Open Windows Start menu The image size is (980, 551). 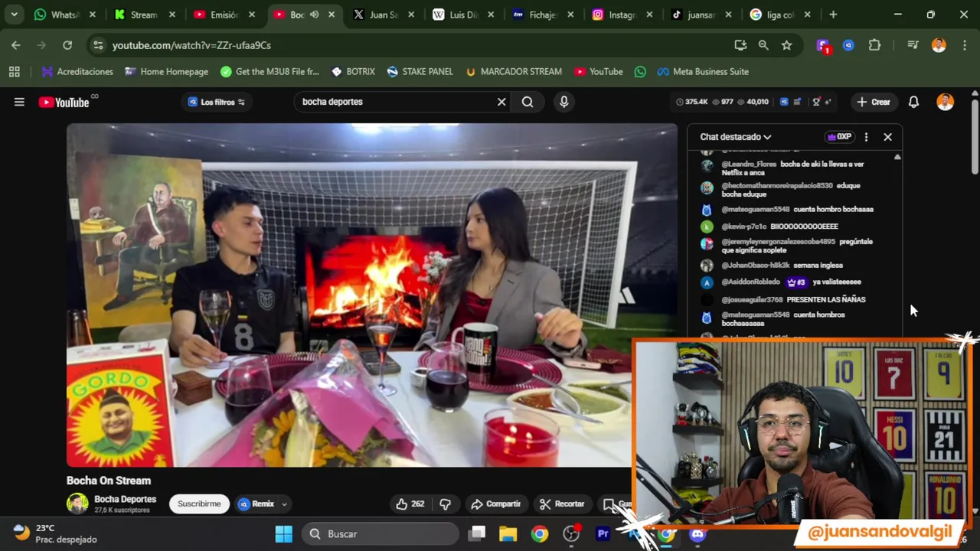coord(283,534)
